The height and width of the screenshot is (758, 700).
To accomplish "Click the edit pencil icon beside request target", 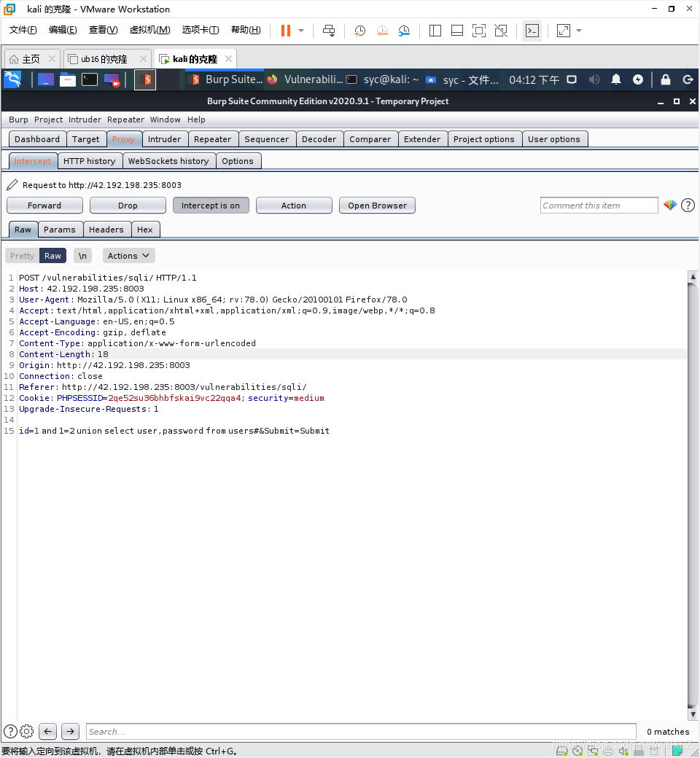I will click(12, 184).
